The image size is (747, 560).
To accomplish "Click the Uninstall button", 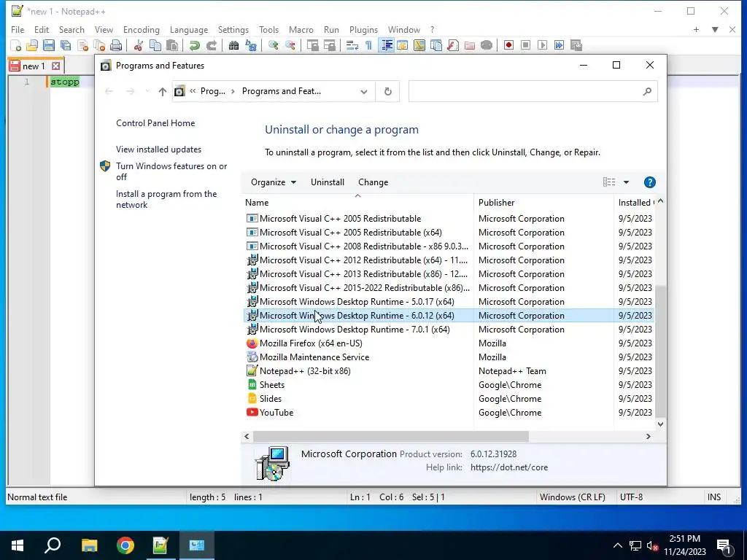I will pyautogui.click(x=328, y=182).
